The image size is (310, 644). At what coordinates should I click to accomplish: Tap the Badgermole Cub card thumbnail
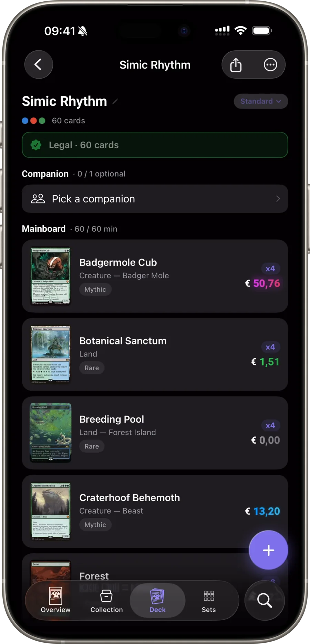[51, 276]
